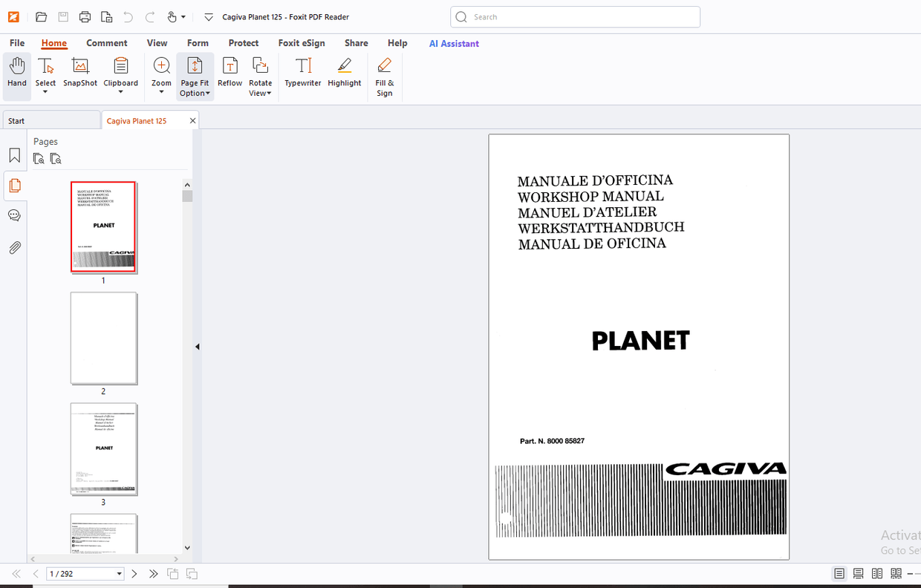Open the AI Assistant
The width and height of the screenshot is (921, 588).
click(x=453, y=43)
